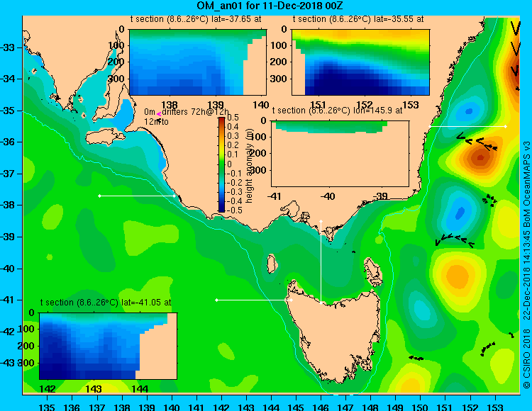Click the 143 label under lat=-41.05 inset
The image size is (532, 411).
(x=94, y=388)
